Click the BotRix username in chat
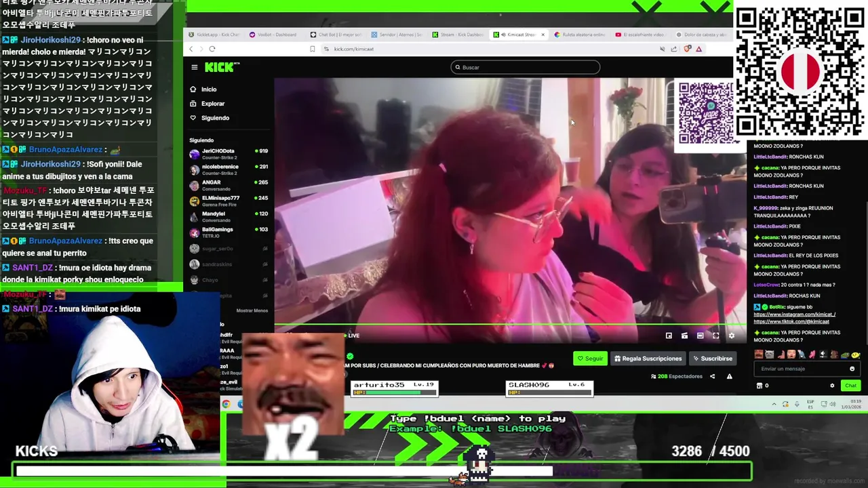This screenshot has height=488, width=868. (x=776, y=307)
